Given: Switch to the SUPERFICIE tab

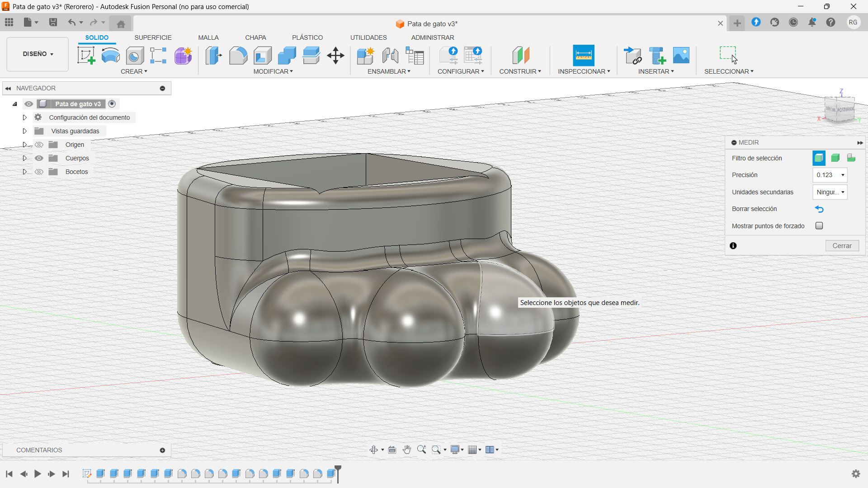Looking at the screenshot, I should click(153, 38).
